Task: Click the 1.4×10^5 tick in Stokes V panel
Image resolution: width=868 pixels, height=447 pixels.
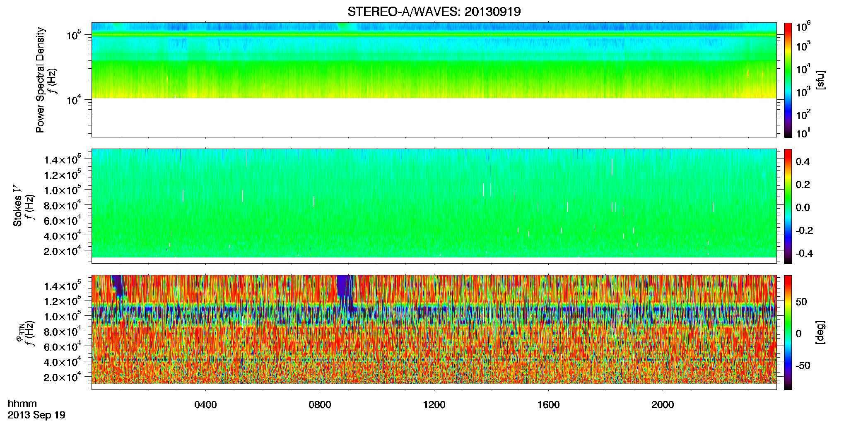Action: (x=63, y=159)
